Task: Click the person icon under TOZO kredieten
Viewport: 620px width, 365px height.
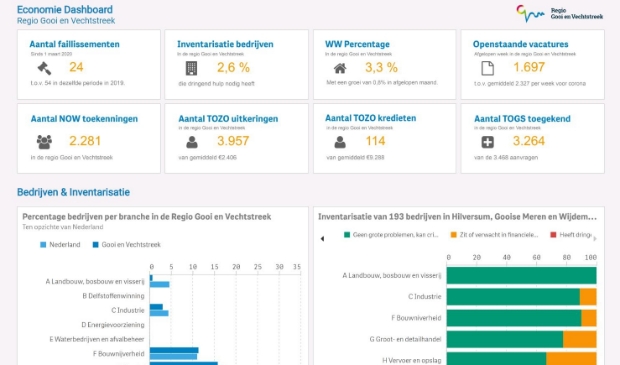Action: pos(340,142)
